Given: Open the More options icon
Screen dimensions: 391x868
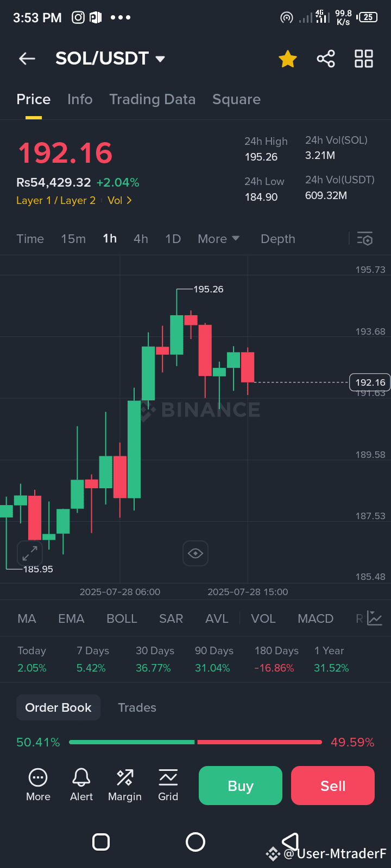Looking at the screenshot, I should pos(38,785).
